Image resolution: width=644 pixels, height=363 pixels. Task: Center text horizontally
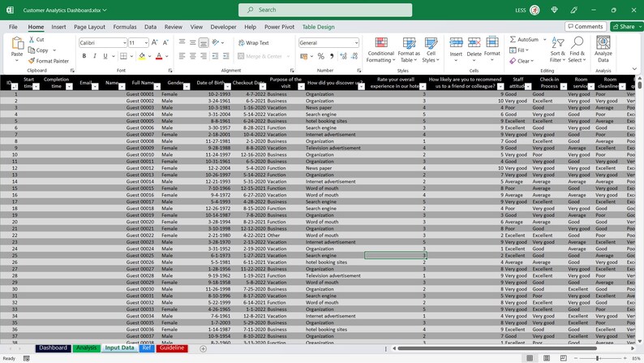[x=192, y=56]
